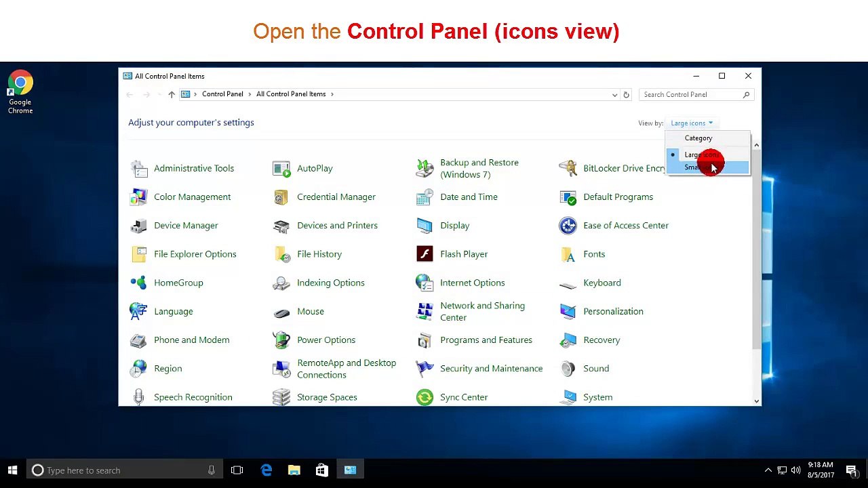Open the Network and Sharing Center icon
Image resolution: width=868 pixels, height=488 pixels.
point(425,311)
